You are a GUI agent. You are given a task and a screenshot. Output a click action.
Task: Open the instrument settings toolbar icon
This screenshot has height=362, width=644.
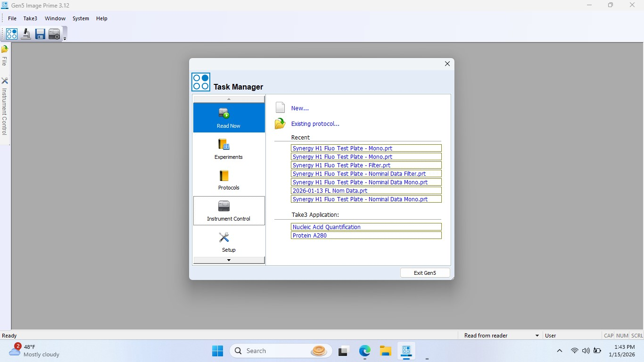(54, 34)
